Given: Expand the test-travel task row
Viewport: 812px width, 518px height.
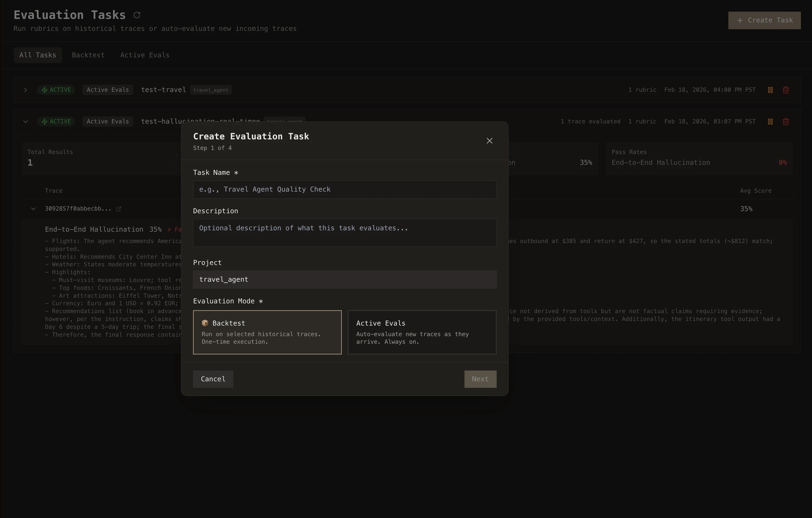Looking at the screenshot, I should (x=25, y=90).
